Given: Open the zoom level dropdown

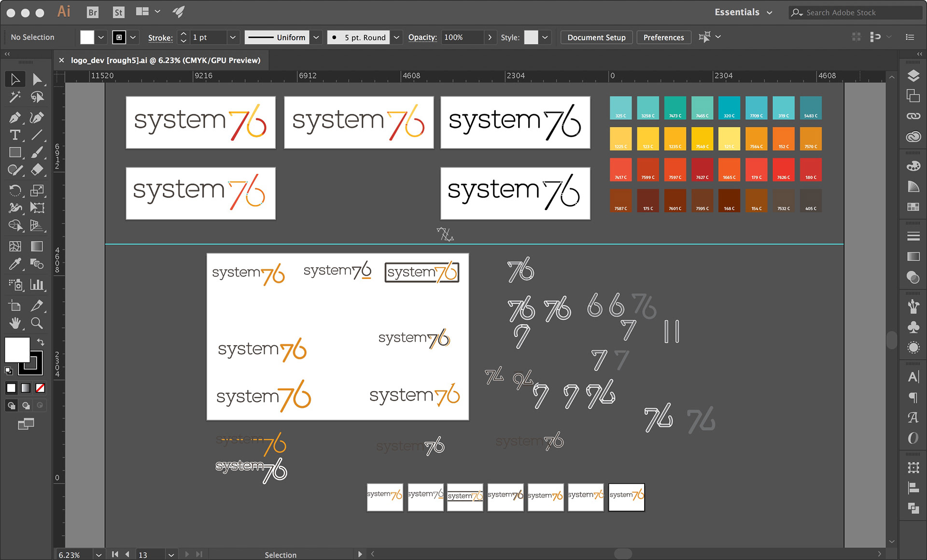Looking at the screenshot, I should tap(98, 555).
